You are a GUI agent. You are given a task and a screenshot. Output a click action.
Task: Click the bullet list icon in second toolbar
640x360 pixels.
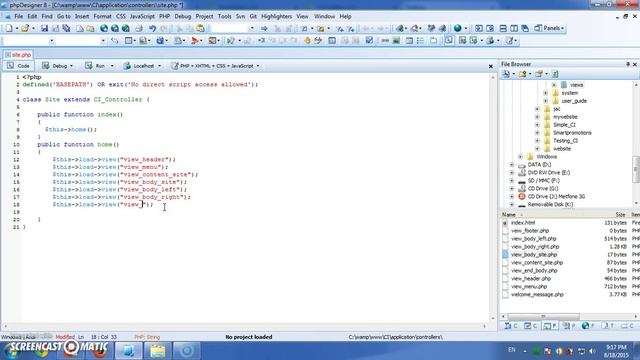pos(420,40)
